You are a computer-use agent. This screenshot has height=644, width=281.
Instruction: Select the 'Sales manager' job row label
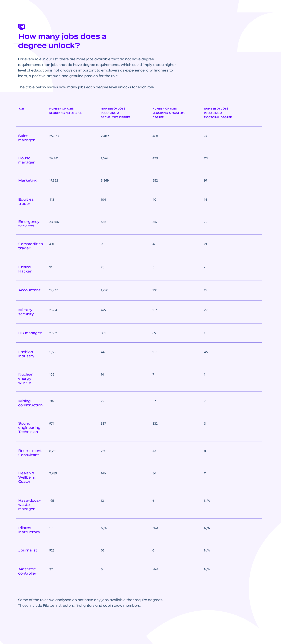click(26, 138)
